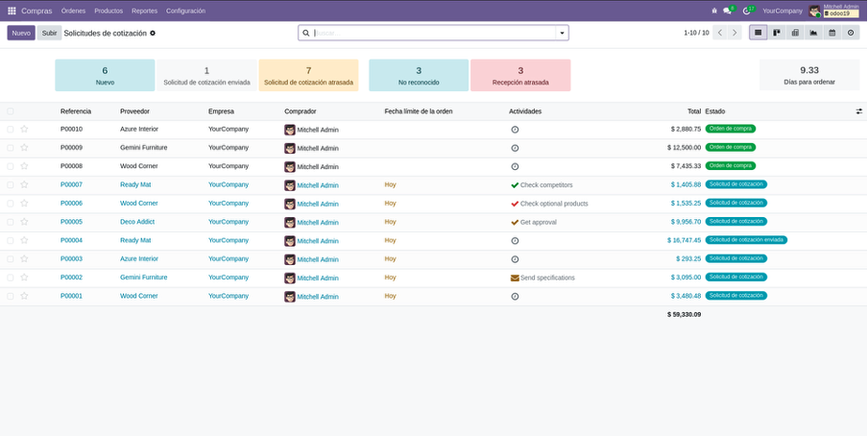Switch to activity view
868x436 pixels.
[851, 33]
